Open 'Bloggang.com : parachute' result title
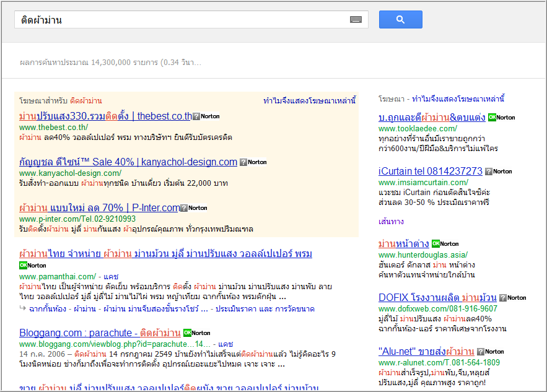 click(100, 333)
